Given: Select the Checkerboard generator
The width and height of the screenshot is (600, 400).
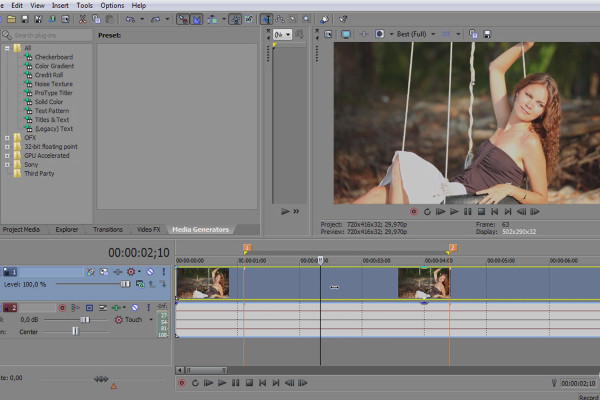Looking at the screenshot, I should 54,57.
